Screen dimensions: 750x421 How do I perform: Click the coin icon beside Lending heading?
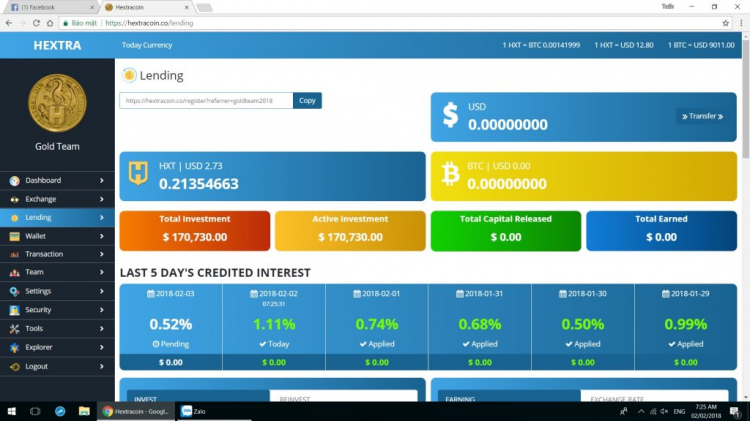[129, 75]
